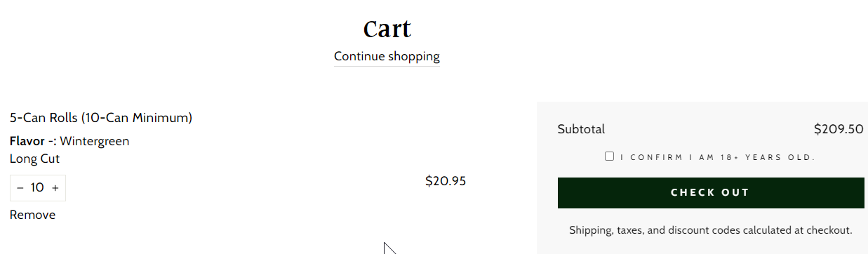Click the bold Flavor label
Viewport: 868px width, 254px height.
coord(27,141)
